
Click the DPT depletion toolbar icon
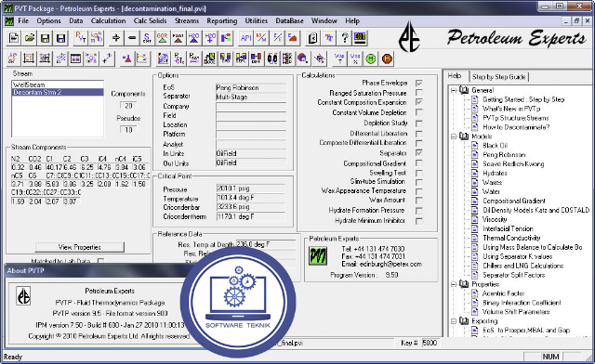point(257,58)
